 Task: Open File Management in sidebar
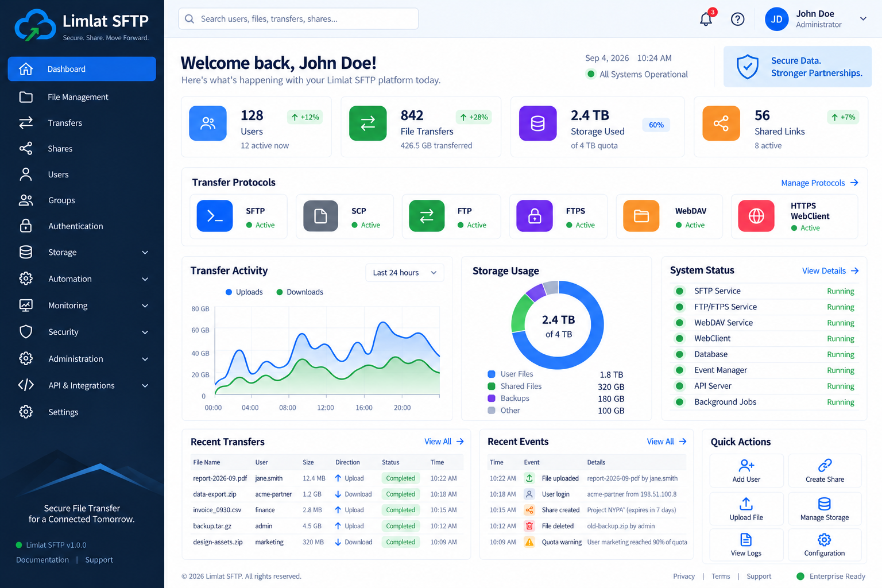(82, 97)
